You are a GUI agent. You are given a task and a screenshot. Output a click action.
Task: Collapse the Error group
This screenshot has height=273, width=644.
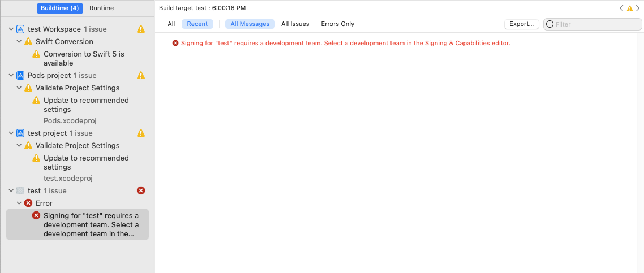tap(19, 203)
